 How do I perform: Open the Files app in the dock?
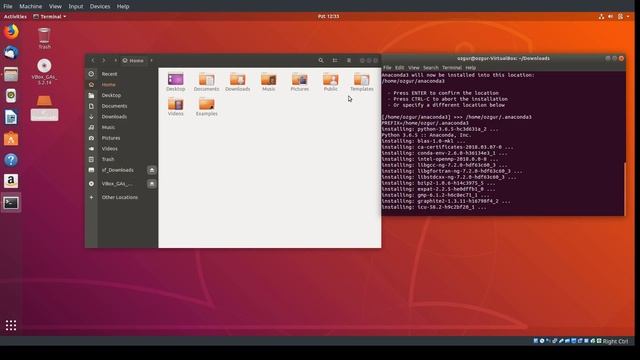point(11,74)
